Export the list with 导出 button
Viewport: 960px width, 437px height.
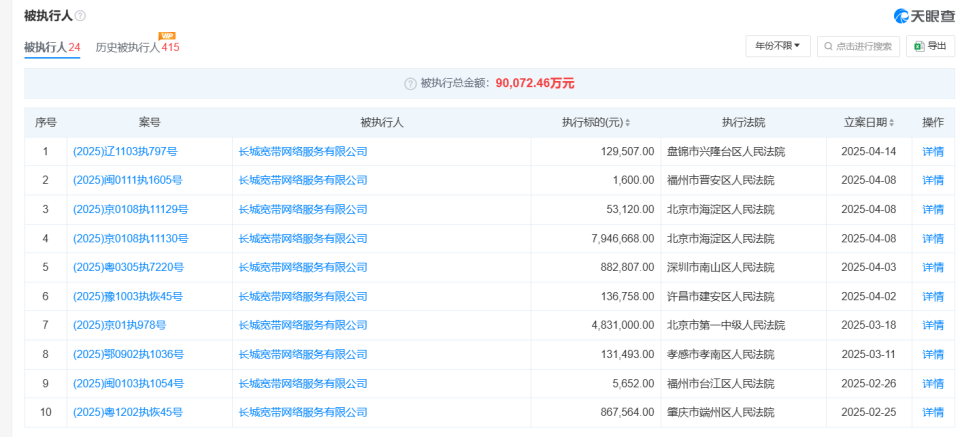click(x=930, y=46)
